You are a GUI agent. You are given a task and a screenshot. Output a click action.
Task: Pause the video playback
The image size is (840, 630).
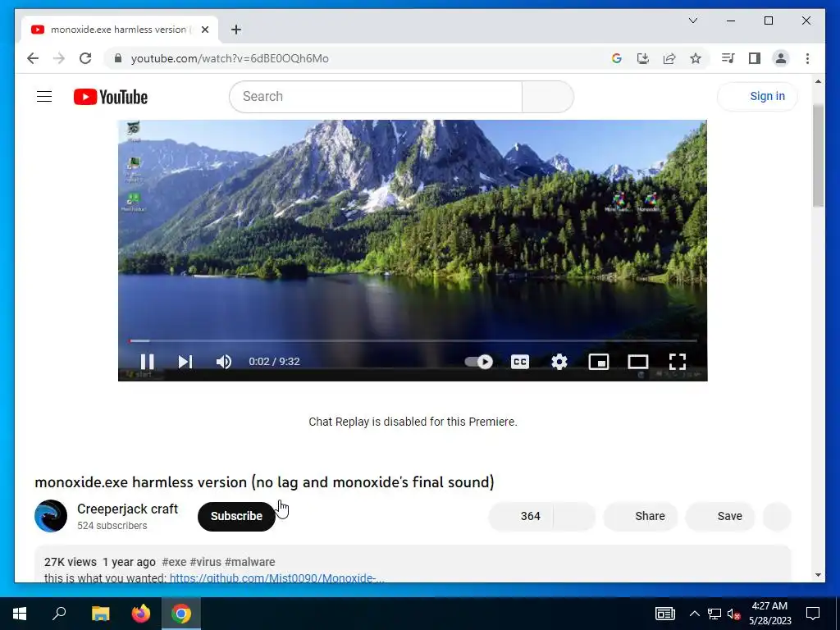147,362
